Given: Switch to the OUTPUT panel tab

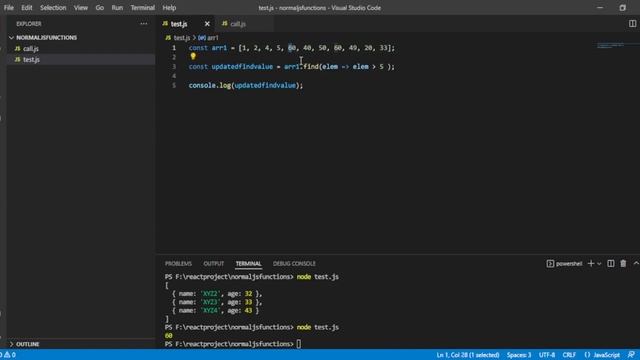Looking at the screenshot, I should pyautogui.click(x=213, y=264).
